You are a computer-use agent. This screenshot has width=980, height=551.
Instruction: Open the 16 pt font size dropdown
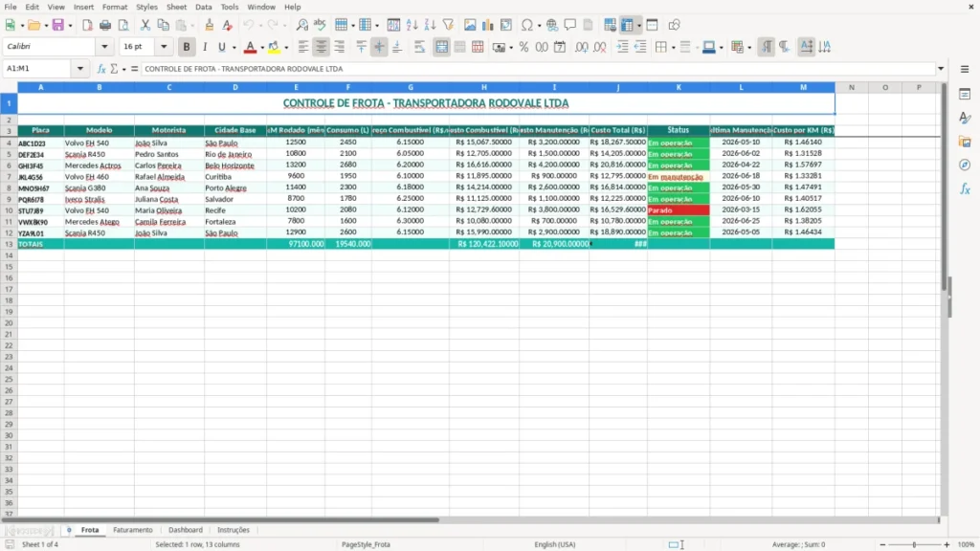(x=164, y=46)
